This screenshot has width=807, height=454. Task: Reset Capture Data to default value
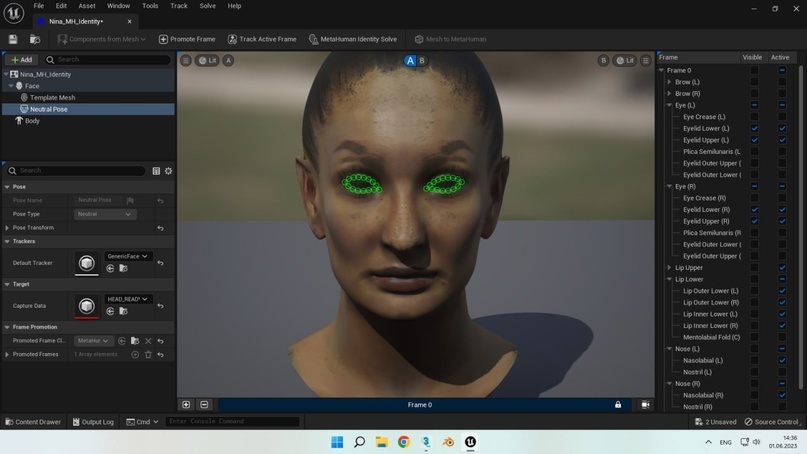tap(161, 306)
